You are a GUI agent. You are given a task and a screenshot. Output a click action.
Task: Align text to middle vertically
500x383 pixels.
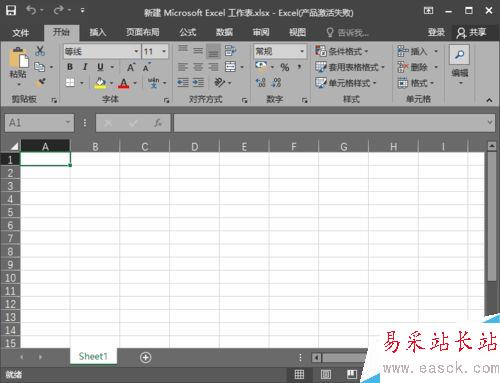click(198, 51)
